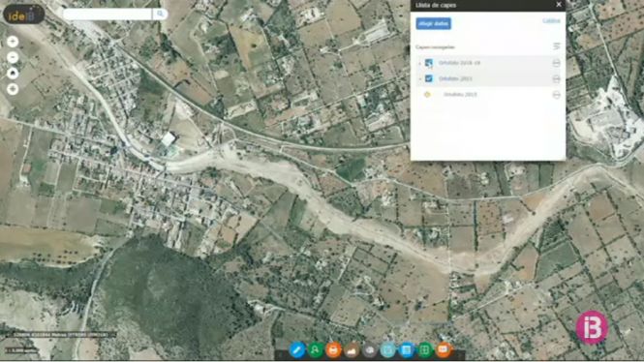
Task: Click the magnifier search icon
Action: (x=160, y=14)
